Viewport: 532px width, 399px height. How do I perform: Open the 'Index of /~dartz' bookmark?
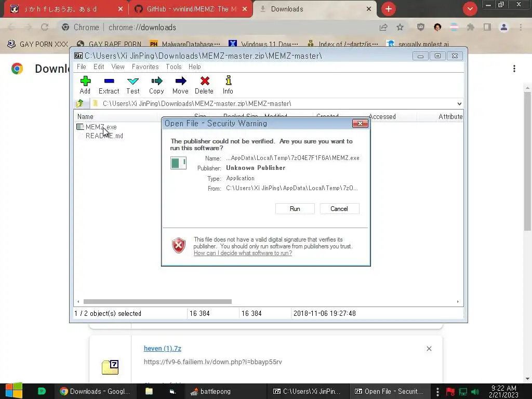click(x=343, y=44)
